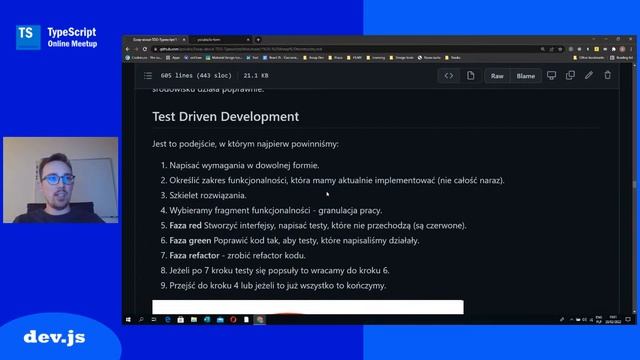Select the active Chrome taskbar icon
Viewport: 640px width, 360px height.
pyautogui.click(x=260, y=320)
